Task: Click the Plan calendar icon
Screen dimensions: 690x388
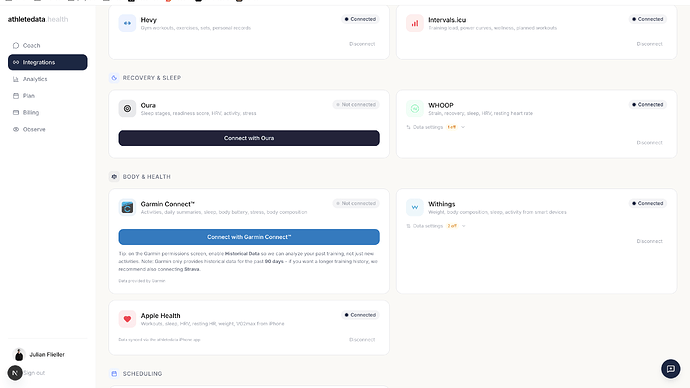Action: pos(16,95)
